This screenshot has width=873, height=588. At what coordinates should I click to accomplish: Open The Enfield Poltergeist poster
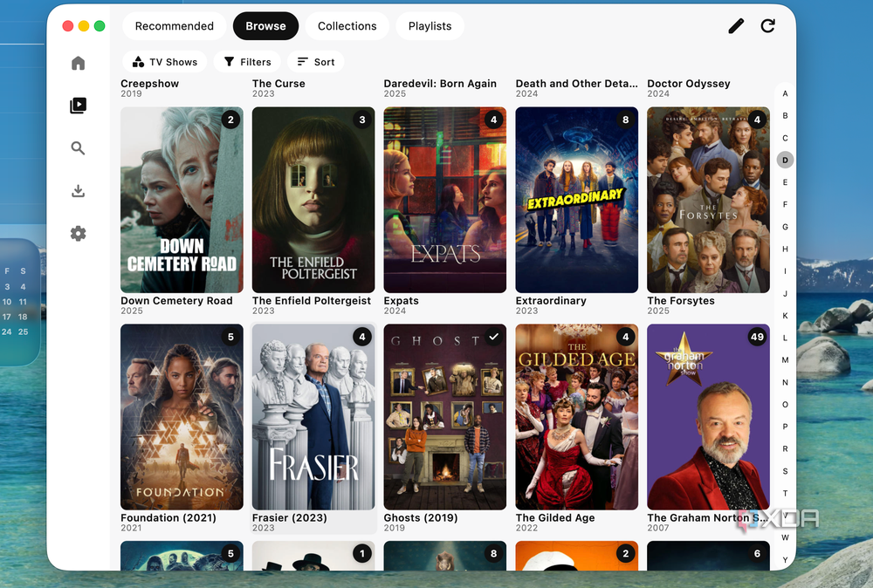tap(313, 200)
